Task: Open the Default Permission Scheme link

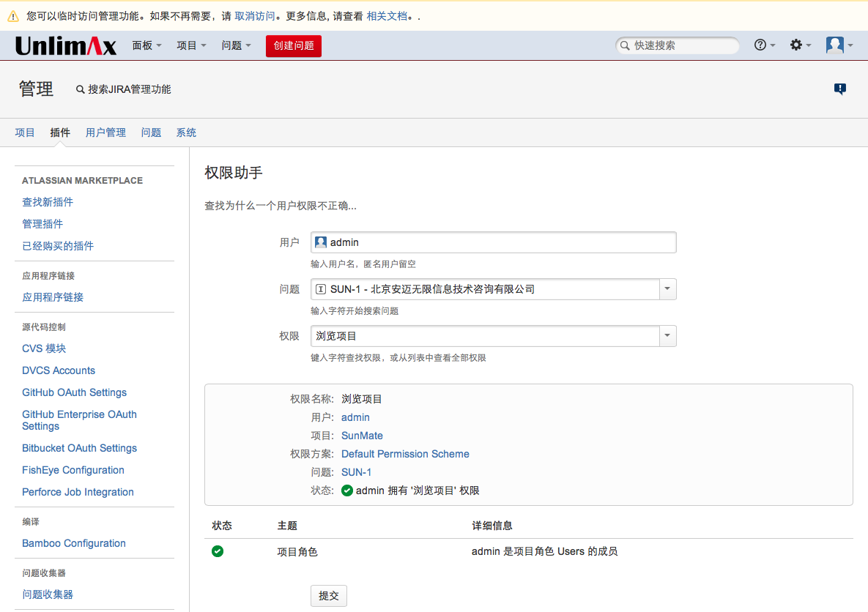Action: coord(405,454)
